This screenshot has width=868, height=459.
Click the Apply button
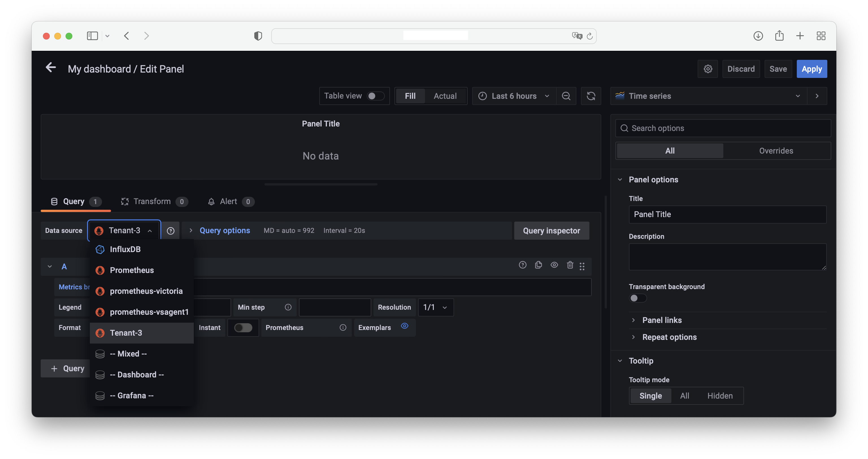(811, 69)
